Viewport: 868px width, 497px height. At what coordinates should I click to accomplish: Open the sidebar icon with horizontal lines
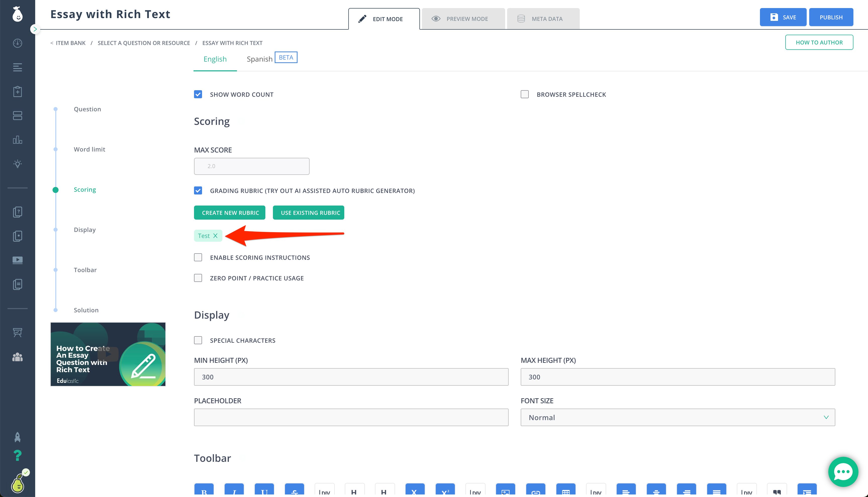(17, 67)
